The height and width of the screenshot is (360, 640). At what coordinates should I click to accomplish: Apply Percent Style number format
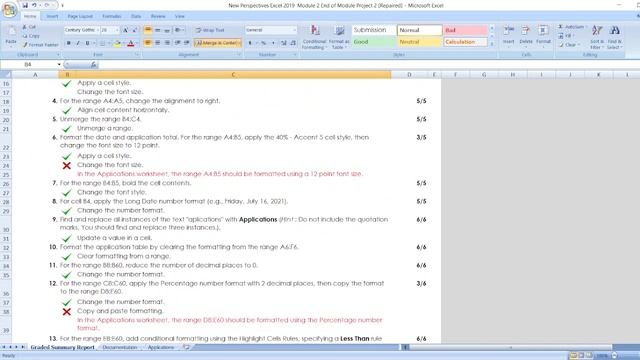tap(264, 43)
